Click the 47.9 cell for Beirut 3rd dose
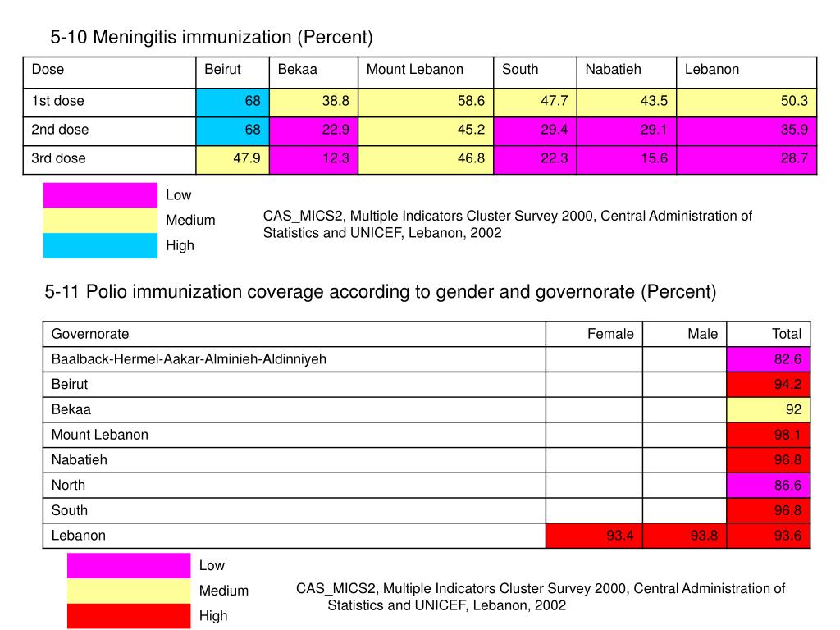This screenshot has width=840, height=630. 232,160
